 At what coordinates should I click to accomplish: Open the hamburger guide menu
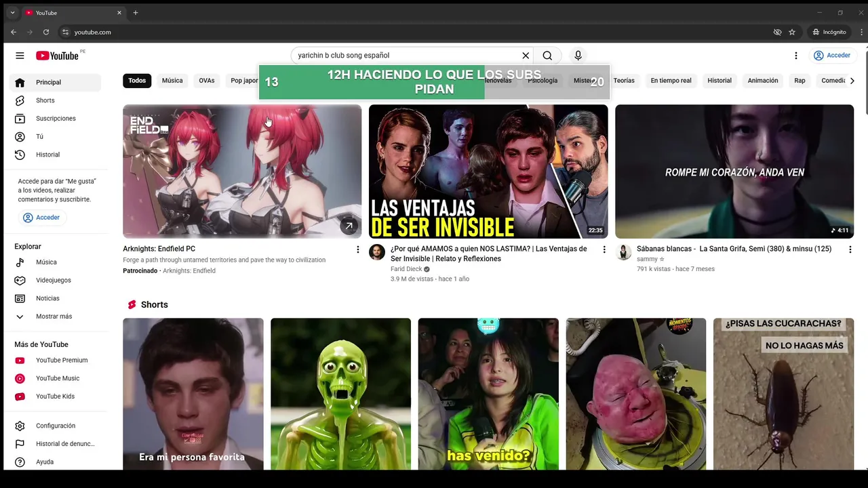[x=20, y=56]
